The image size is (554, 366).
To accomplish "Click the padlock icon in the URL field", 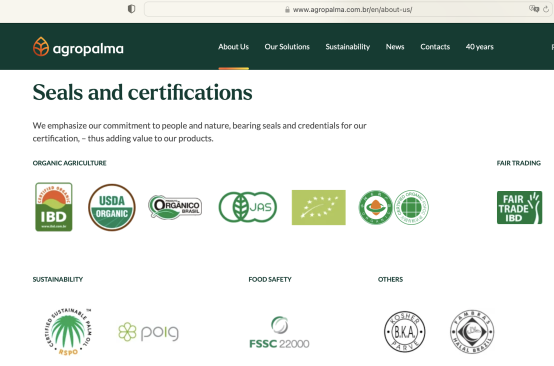I will point(287,10).
